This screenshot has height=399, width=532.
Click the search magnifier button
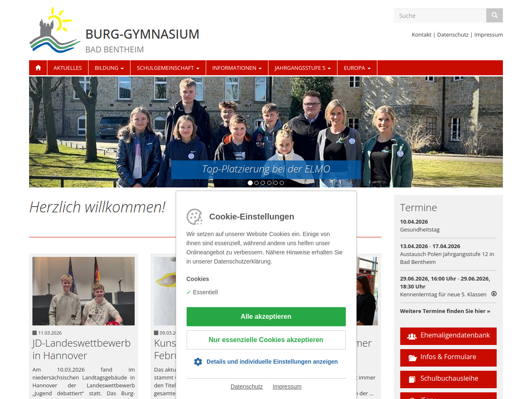494,15
